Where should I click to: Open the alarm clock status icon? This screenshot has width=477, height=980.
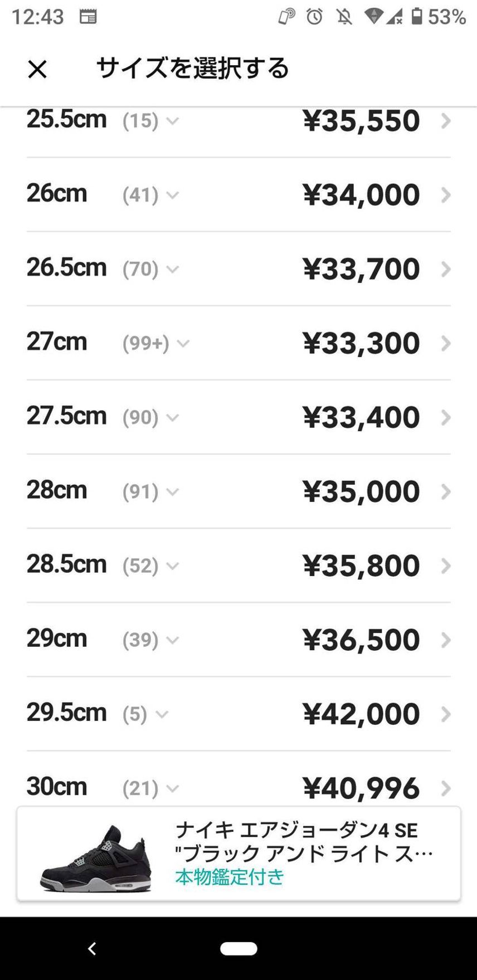point(314,17)
